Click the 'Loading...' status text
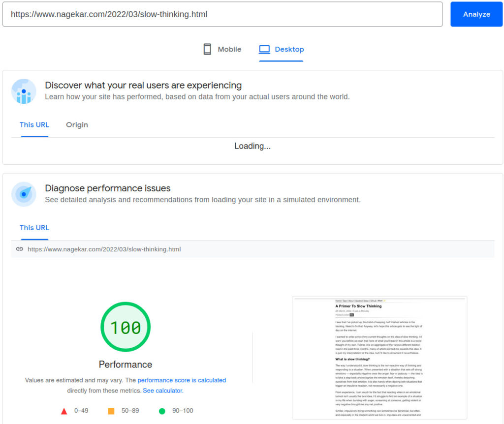The width and height of the screenshot is (504, 424). [252, 146]
